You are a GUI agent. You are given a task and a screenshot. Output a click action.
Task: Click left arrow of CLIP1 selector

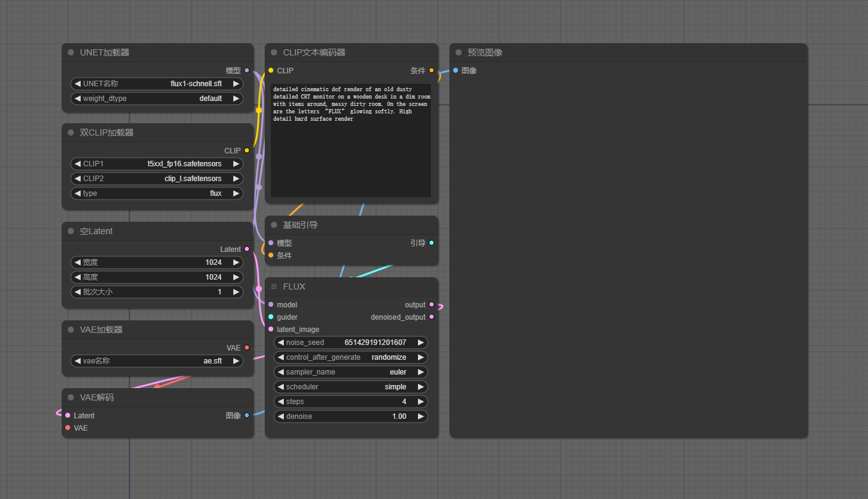(x=78, y=164)
